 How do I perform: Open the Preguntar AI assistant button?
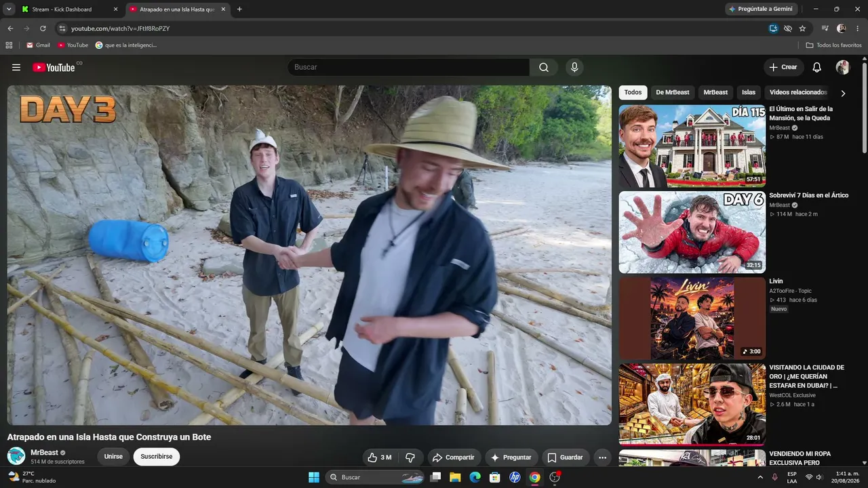(511, 457)
